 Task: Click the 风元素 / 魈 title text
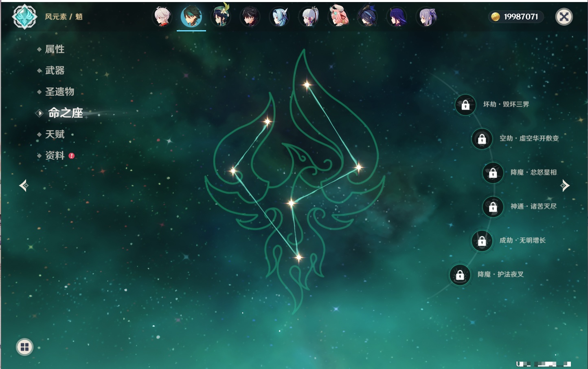point(64,17)
